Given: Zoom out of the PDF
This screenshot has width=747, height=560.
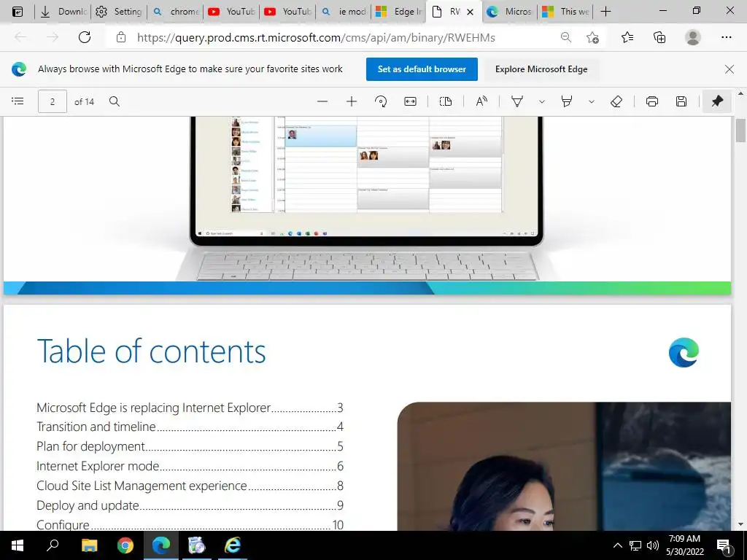Looking at the screenshot, I should coord(322,101).
